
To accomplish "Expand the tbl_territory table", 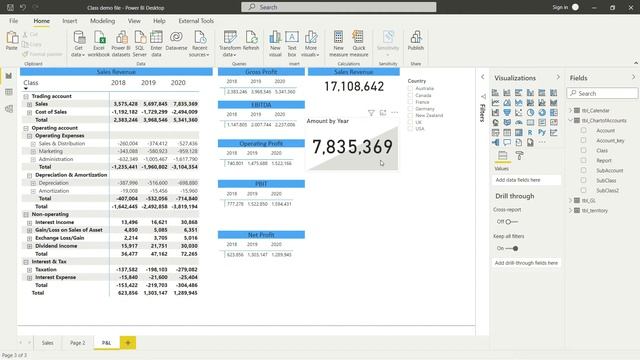I will tap(571, 210).
